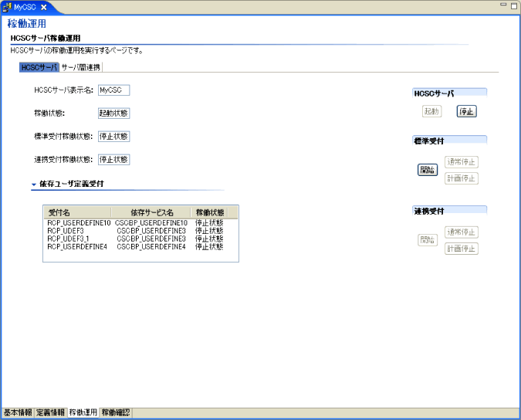This screenshot has width=521, height=420.
Task: Select the RCP_USERDEFINE4 row
Action: pyautogui.click(x=140, y=247)
